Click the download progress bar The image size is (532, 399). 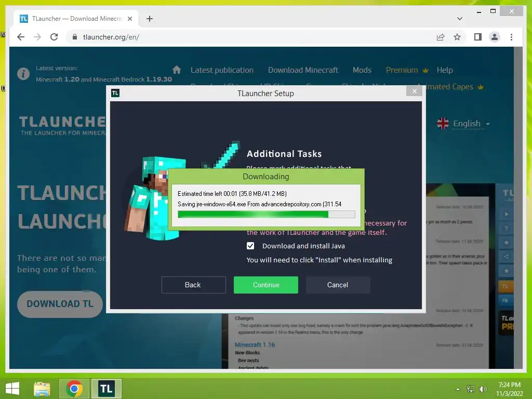pos(267,214)
